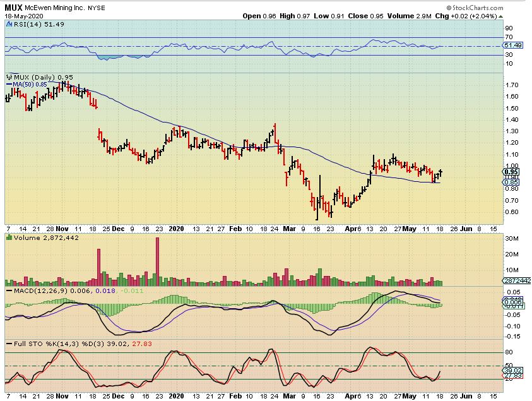The image size is (532, 401).
Task: Click the 0.60 price axis label
Action: pyautogui.click(x=511, y=212)
